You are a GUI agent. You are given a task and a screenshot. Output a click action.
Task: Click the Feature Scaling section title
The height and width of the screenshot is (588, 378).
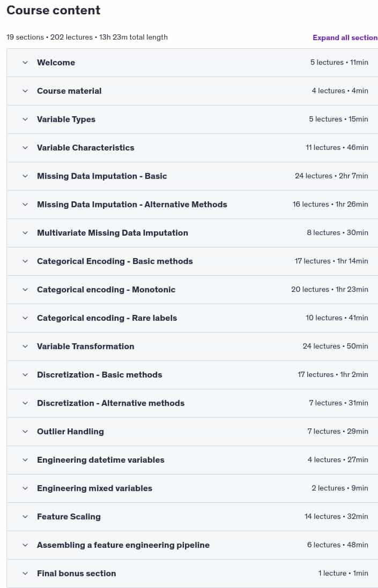(69, 517)
